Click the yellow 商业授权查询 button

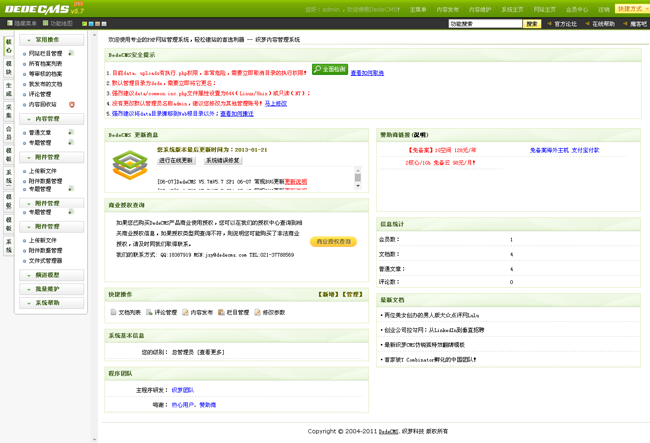tap(333, 242)
